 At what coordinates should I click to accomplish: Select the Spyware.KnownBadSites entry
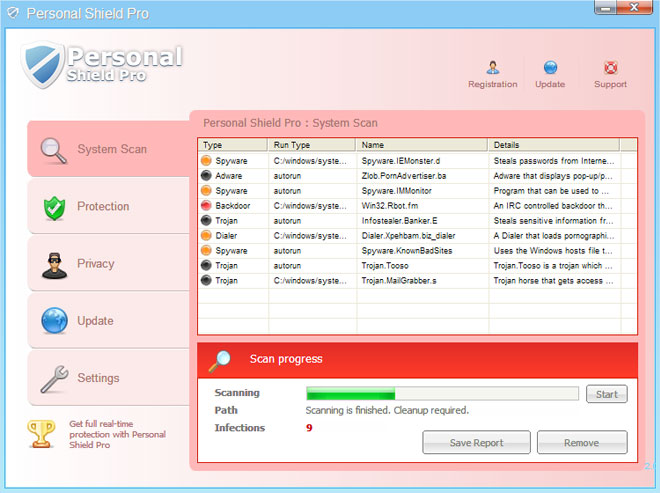[x=407, y=250]
